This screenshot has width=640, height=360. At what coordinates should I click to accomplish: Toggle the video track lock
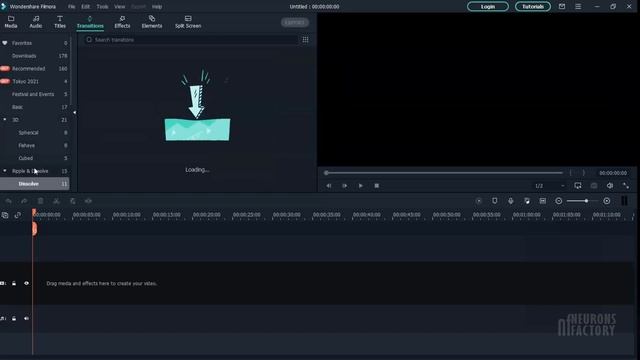(14, 283)
